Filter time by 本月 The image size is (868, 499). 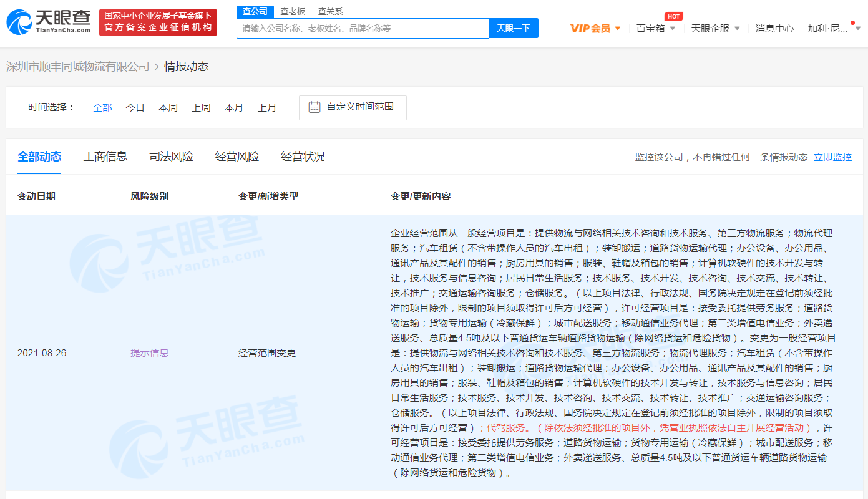point(234,107)
